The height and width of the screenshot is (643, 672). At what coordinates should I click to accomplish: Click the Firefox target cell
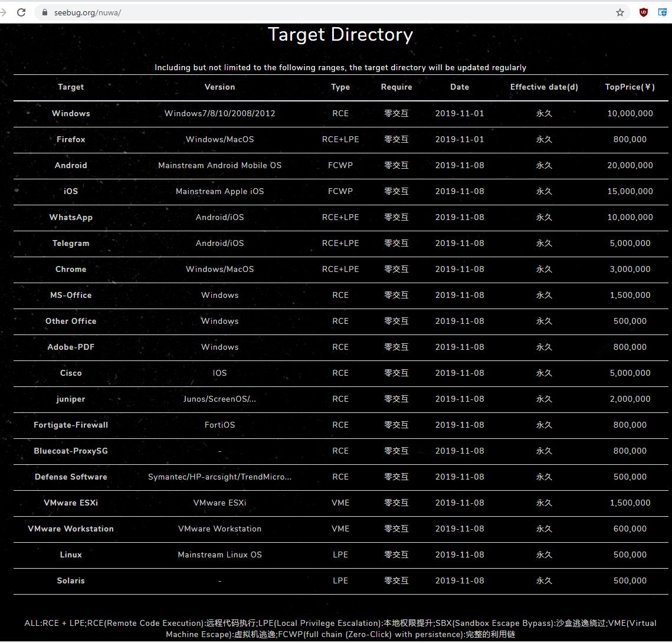click(x=71, y=139)
